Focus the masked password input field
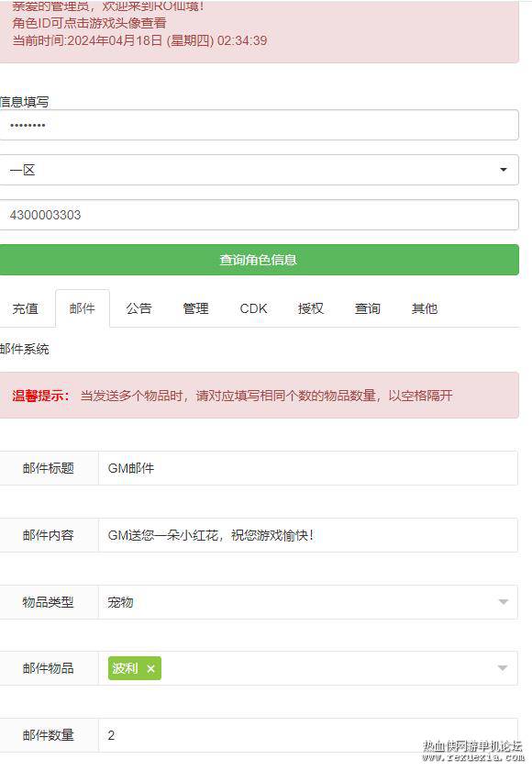This screenshot has height=771, width=532. 259,125
